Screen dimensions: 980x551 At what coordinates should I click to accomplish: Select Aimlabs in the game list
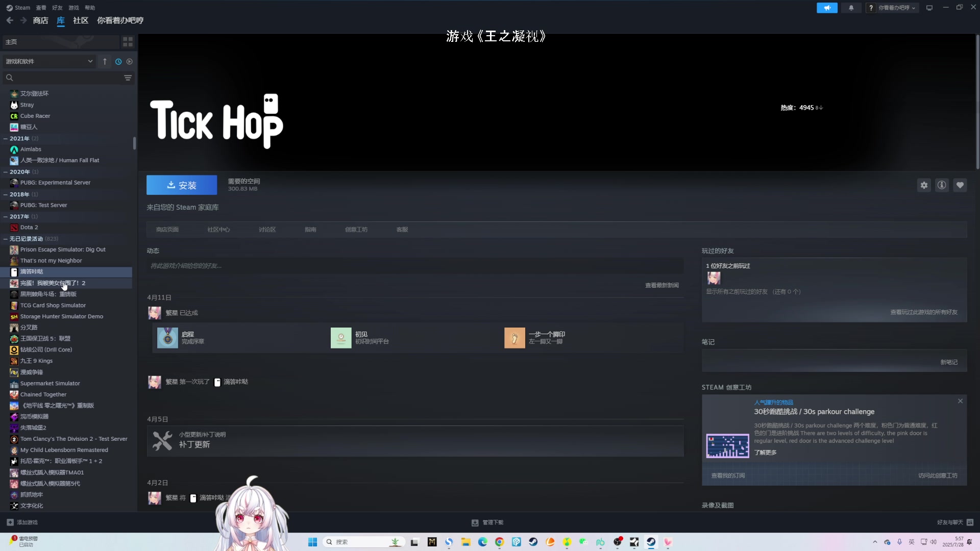[x=66, y=149]
